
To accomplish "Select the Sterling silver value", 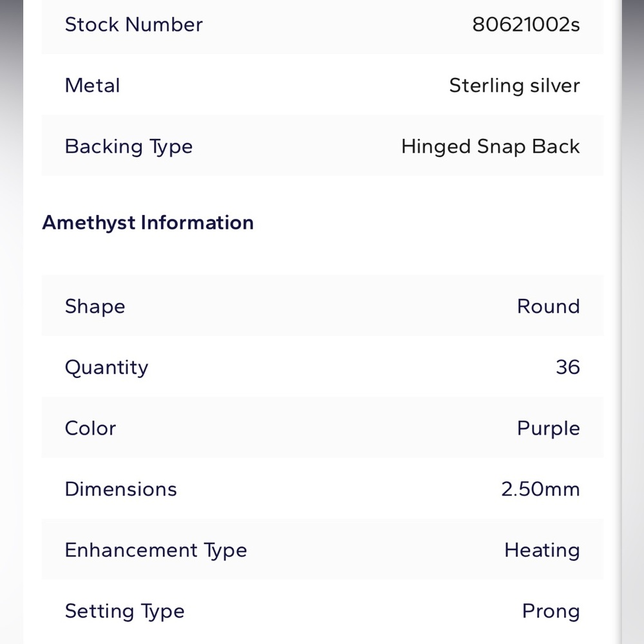I will (514, 86).
